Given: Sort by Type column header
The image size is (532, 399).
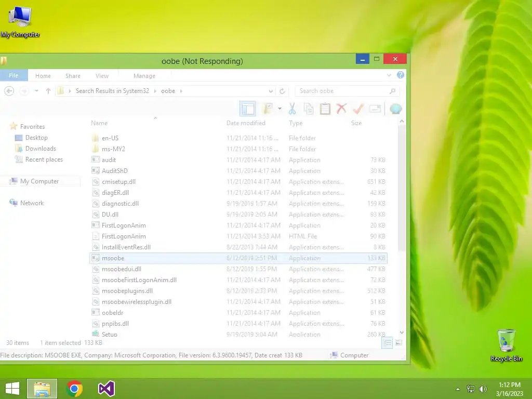Looking at the screenshot, I should 295,123.
